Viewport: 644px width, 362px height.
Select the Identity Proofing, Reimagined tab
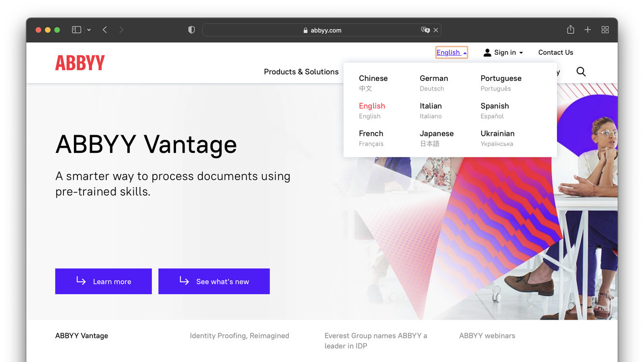[x=239, y=336]
